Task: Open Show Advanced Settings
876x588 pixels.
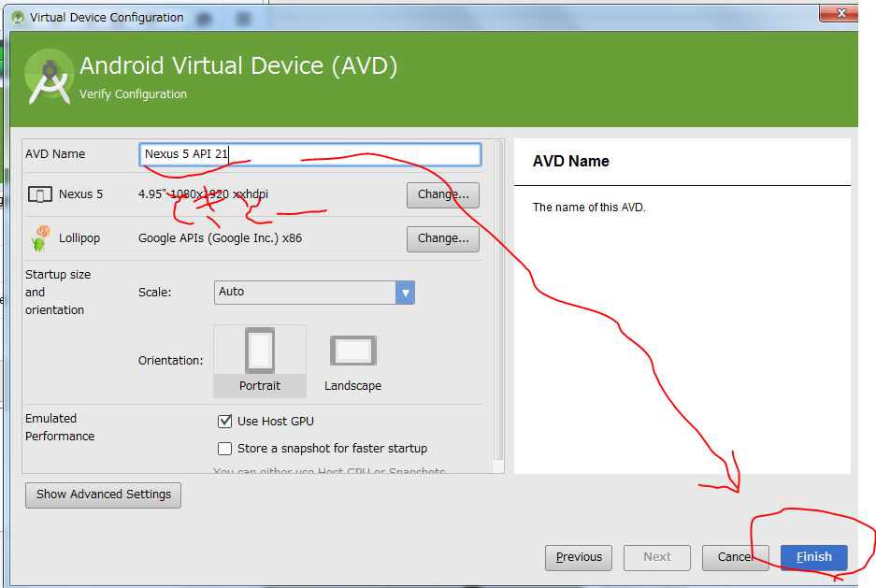Action: click(104, 495)
